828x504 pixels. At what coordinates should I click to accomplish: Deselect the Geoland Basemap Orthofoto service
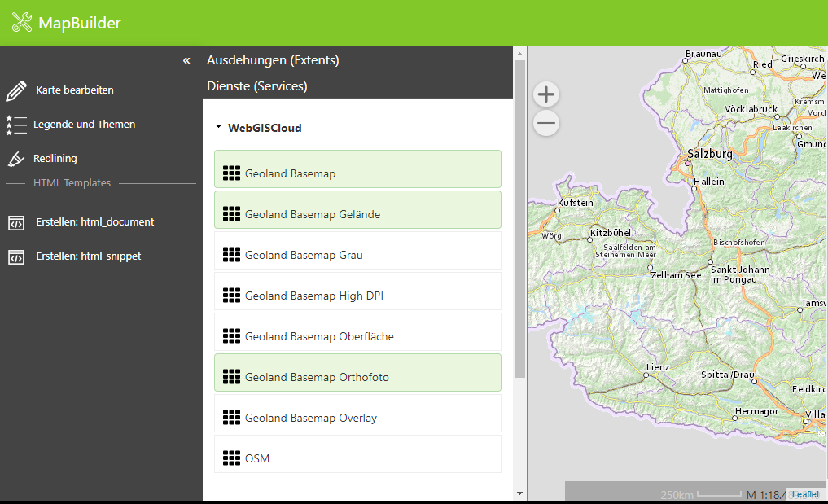point(357,372)
